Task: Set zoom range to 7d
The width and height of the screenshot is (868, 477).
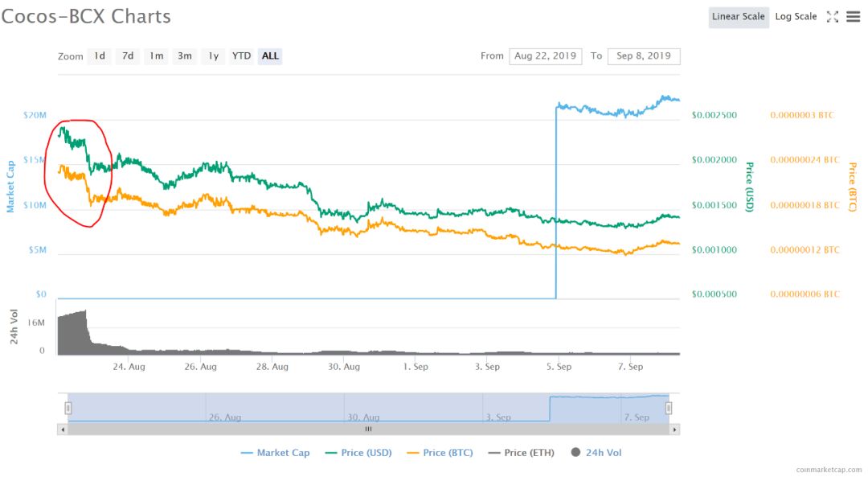Action: click(x=128, y=56)
